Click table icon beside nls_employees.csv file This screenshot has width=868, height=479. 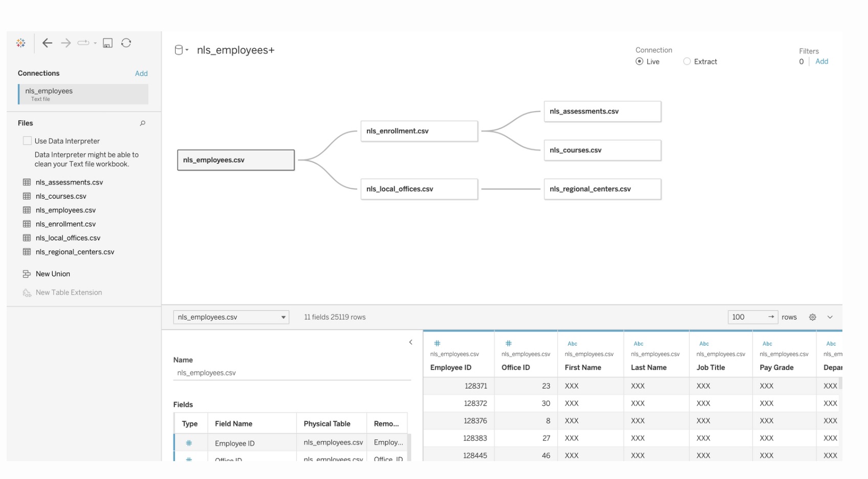click(27, 210)
